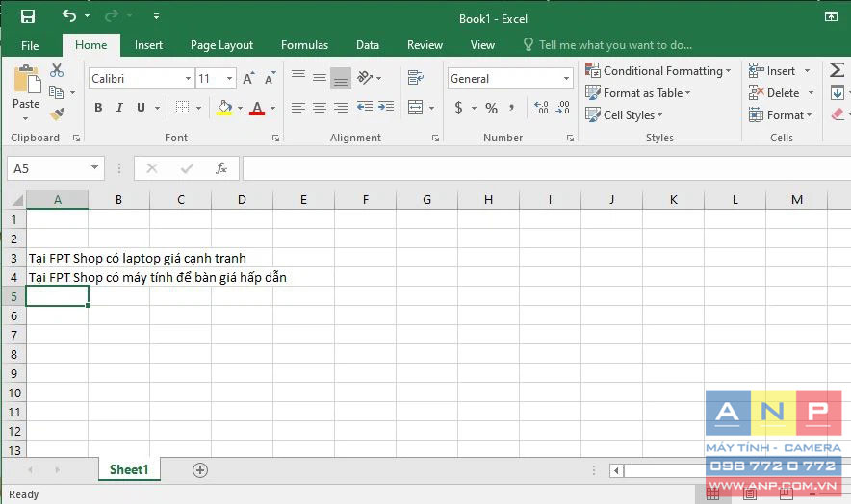
Task: Click the Font Color red A icon
Action: (257, 108)
